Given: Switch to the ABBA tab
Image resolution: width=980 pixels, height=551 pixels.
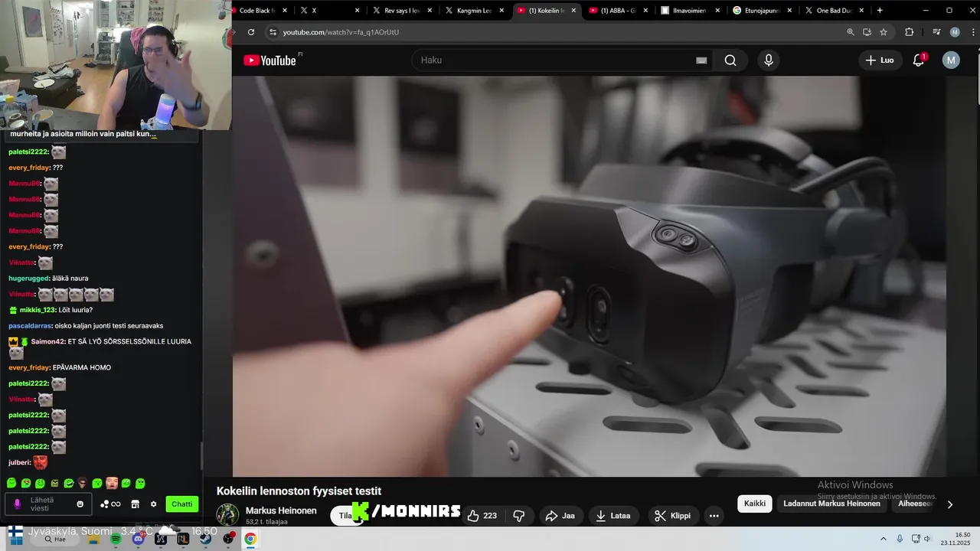Looking at the screenshot, I should click(619, 11).
